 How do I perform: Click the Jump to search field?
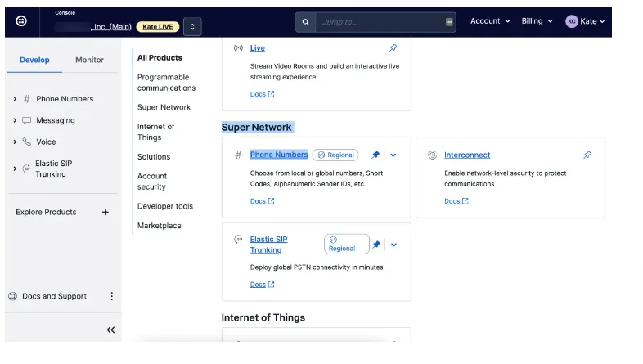[x=380, y=22]
